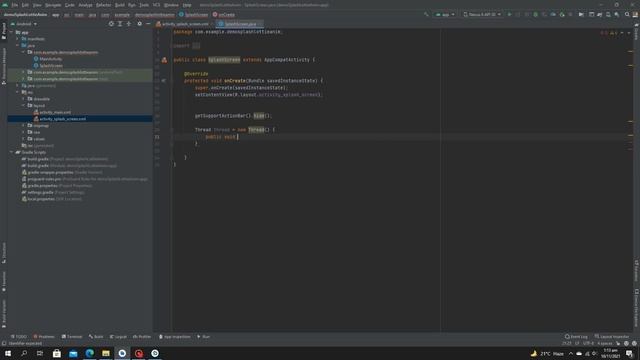The height and width of the screenshot is (360, 640).
Task: Click the override gutter icon beside onCreate
Action: [164, 80]
